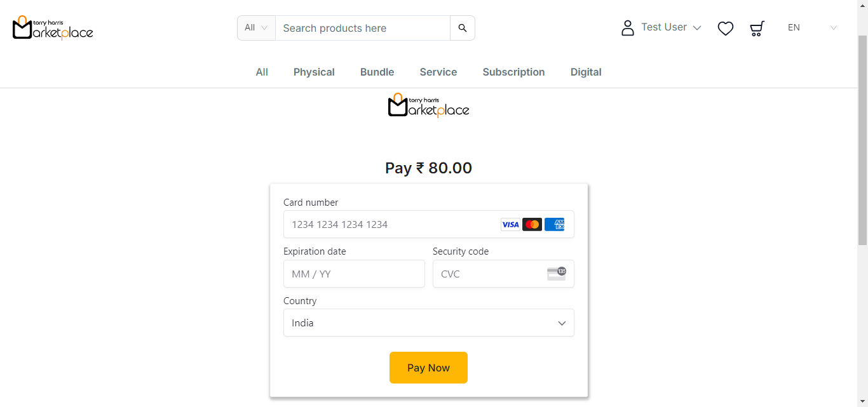Click the search magnifier icon
Viewport: 868px width, 407px height.
(463, 28)
